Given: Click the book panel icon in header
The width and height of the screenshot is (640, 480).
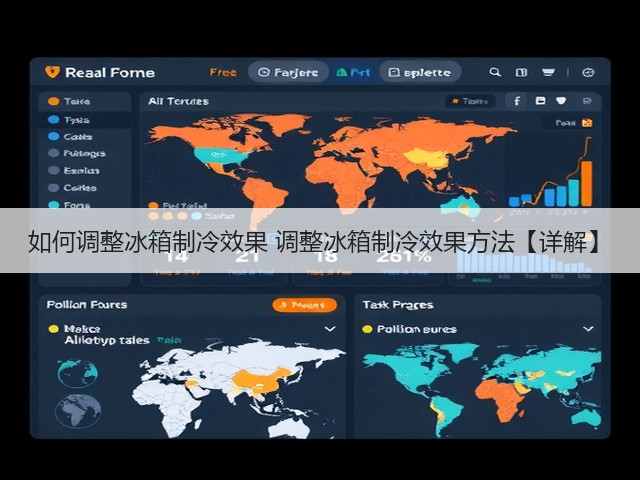Looking at the screenshot, I should pos(521,73).
